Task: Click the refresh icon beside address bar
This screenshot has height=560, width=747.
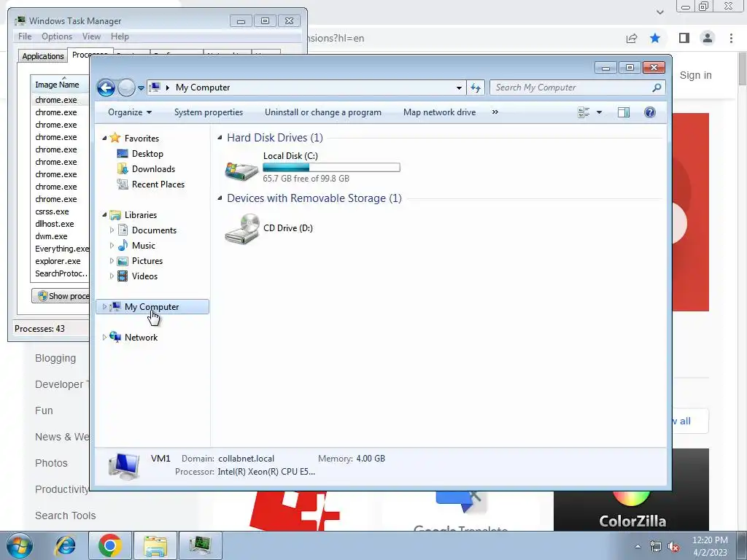Action: [476, 87]
